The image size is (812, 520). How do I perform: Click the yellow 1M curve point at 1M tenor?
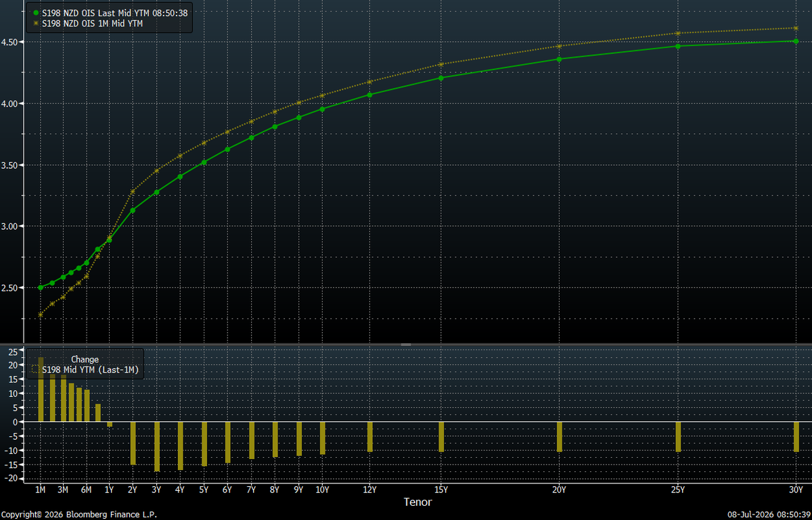(41, 314)
